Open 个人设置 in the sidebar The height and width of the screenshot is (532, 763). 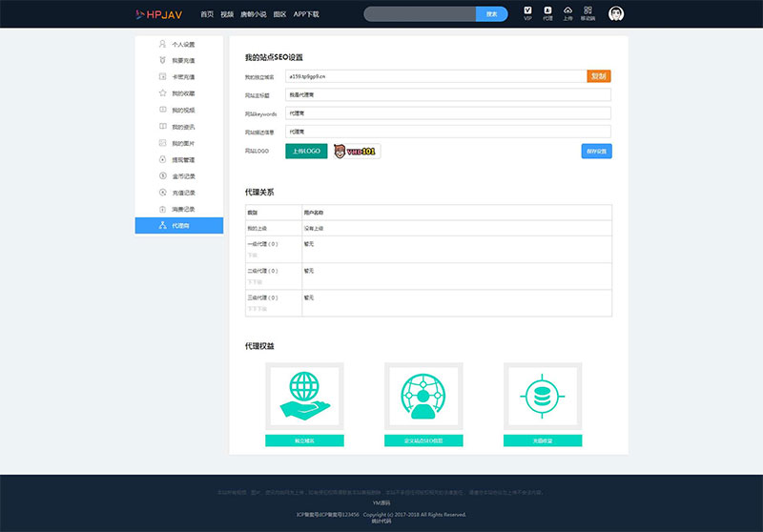coord(179,45)
